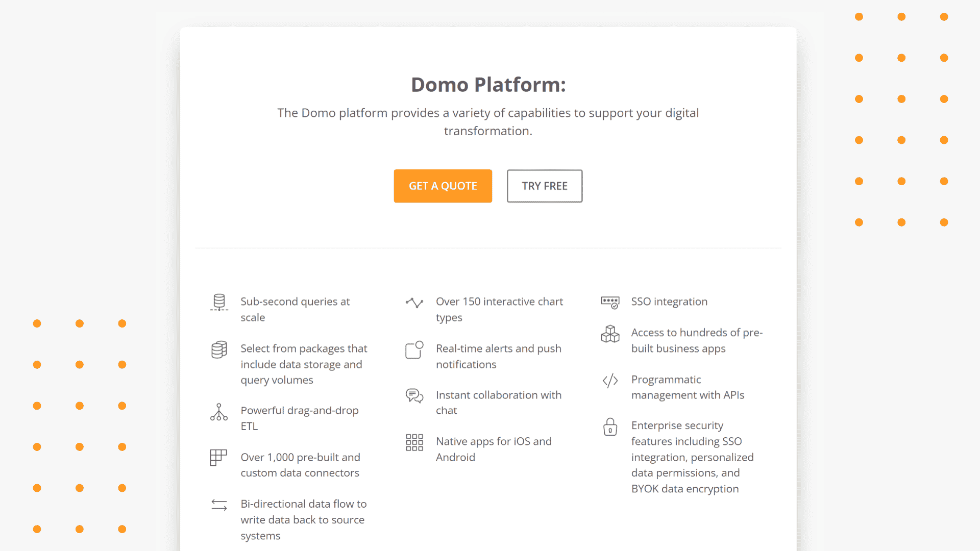Click the GET A QUOTE button
Image resolution: width=980 pixels, height=551 pixels.
443,186
